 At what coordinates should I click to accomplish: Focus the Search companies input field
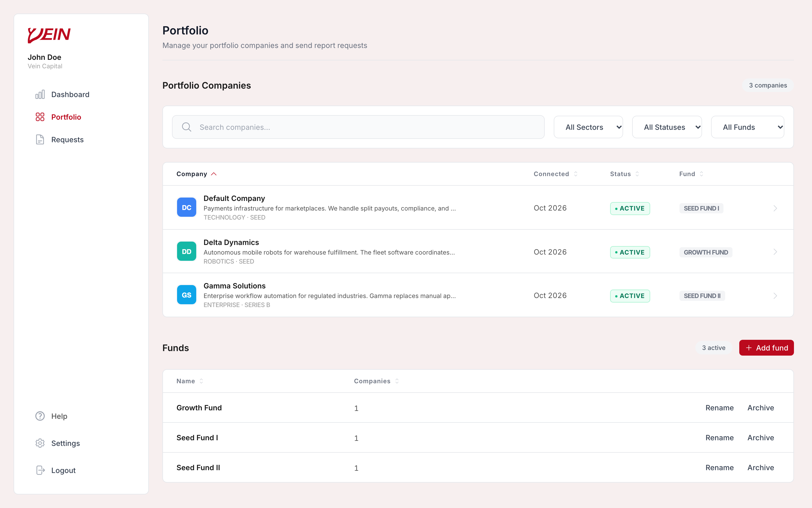(x=358, y=127)
